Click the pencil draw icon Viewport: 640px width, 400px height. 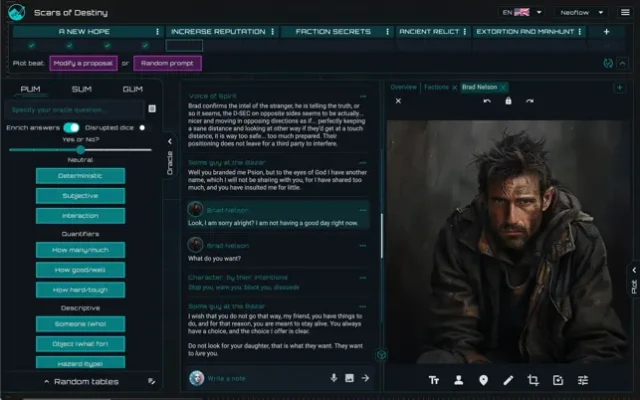pos(508,380)
